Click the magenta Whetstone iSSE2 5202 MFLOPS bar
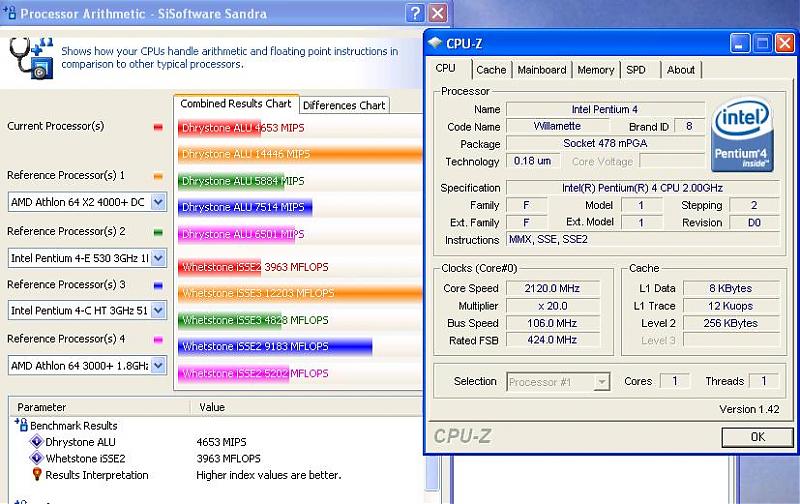800x504 pixels. [234, 373]
